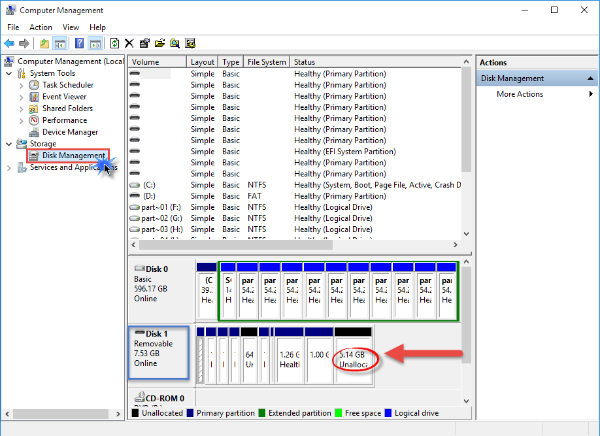Select Computer Management (Local) root node
Viewport: 600px width, 436px height.
coord(70,61)
